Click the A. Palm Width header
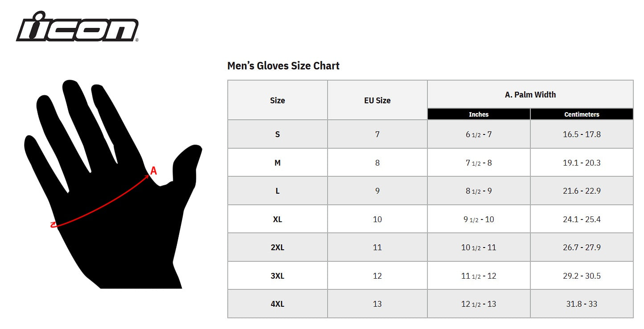Image resolution: width=644 pixels, height=329 pixels. click(x=530, y=94)
